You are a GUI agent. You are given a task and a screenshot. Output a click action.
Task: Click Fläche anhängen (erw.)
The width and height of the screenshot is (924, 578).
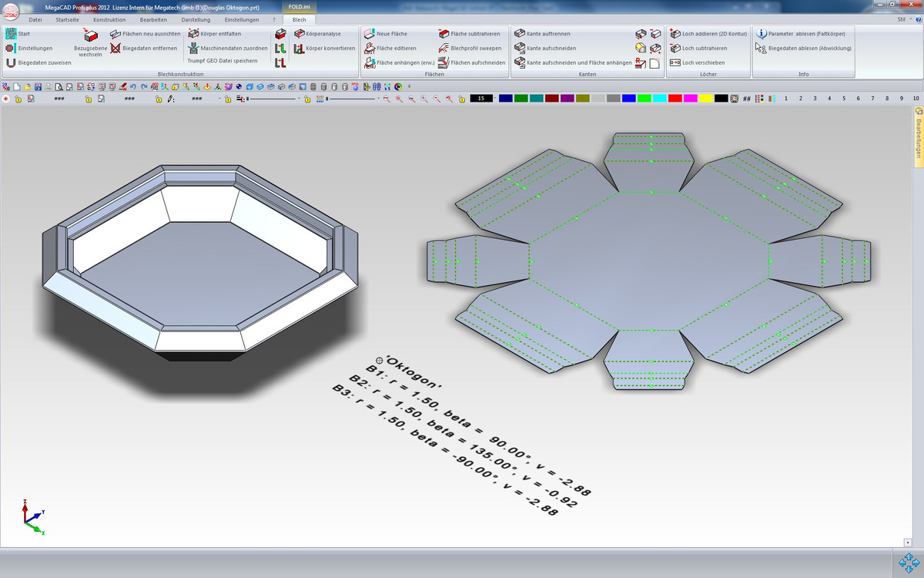[399, 62]
